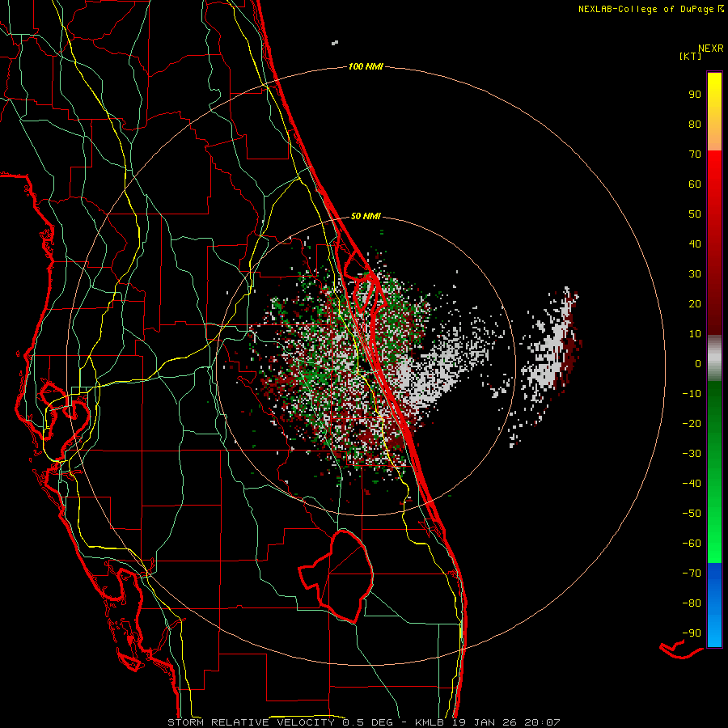This screenshot has height=728, width=728.
Task: Pick the gray zero-velocity segment of the color bar
Action: click(x=714, y=358)
